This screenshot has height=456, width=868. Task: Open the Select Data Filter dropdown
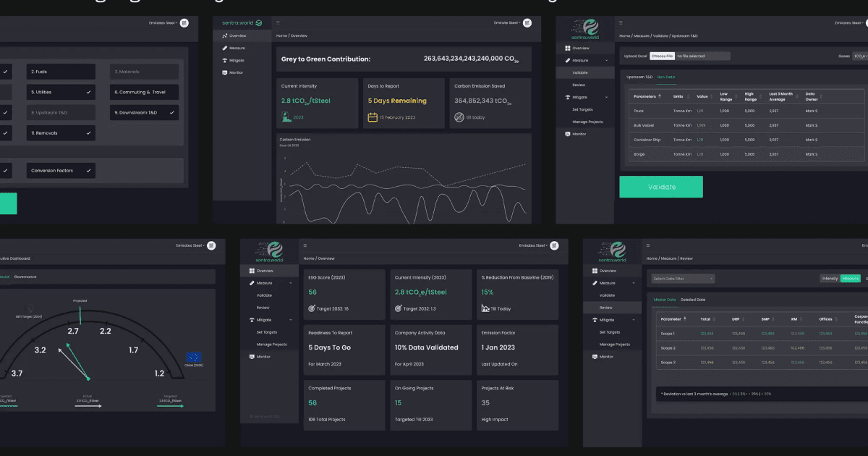pyautogui.click(x=683, y=278)
